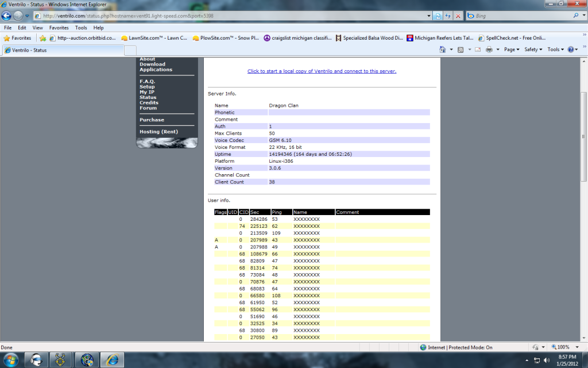Image resolution: width=588 pixels, height=368 pixels.
Task: Click the Home icon in command bar
Action: pyautogui.click(x=443, y=49)
